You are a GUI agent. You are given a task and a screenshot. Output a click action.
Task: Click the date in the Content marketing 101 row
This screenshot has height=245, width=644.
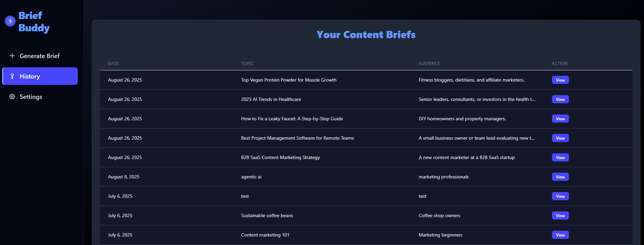[x=120, y=235]
